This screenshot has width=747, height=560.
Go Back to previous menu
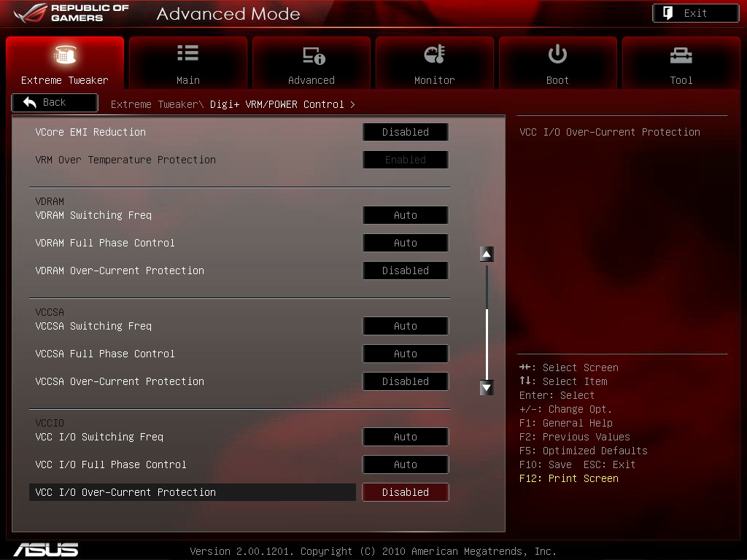(x=55, y=102)
